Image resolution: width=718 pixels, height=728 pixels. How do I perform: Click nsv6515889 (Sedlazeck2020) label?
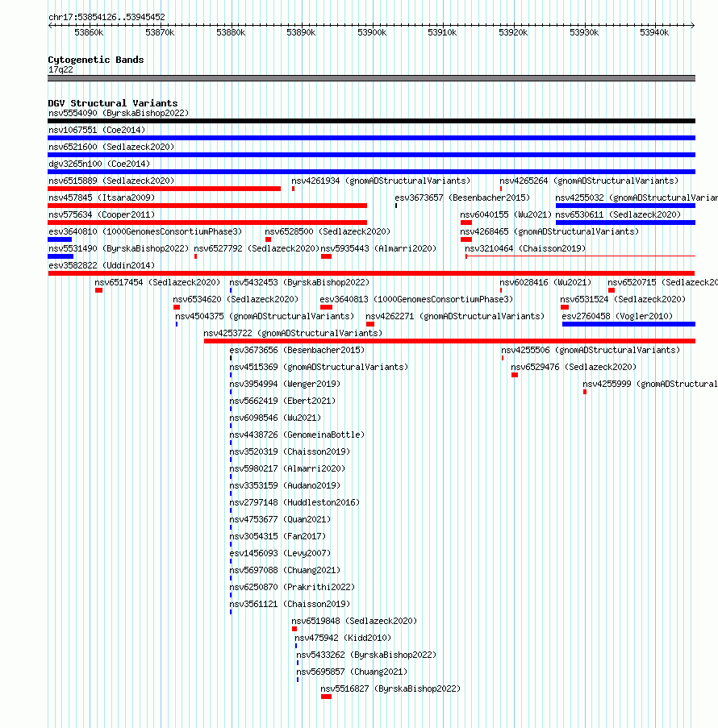pos(111,181)
